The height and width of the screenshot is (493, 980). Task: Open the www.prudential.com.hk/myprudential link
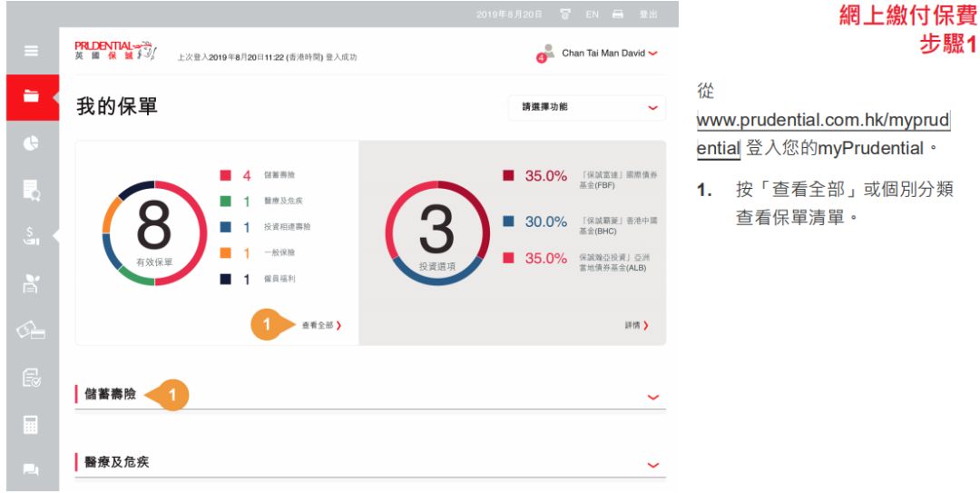[823, 133]
